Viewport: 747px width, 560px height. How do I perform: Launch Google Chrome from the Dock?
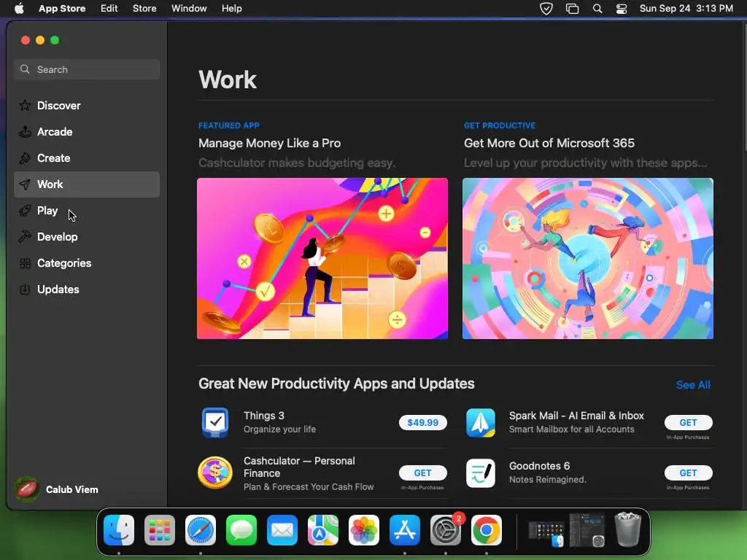point(487,529)
